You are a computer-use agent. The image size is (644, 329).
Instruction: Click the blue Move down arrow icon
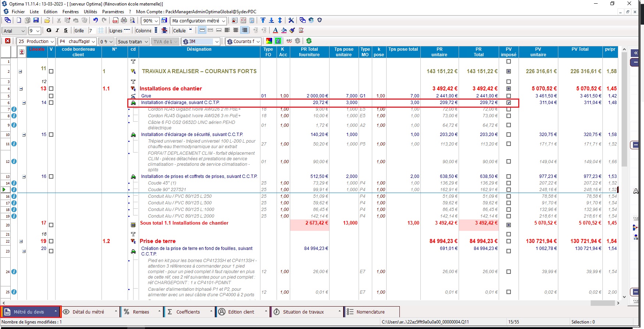tap(271, 21)
